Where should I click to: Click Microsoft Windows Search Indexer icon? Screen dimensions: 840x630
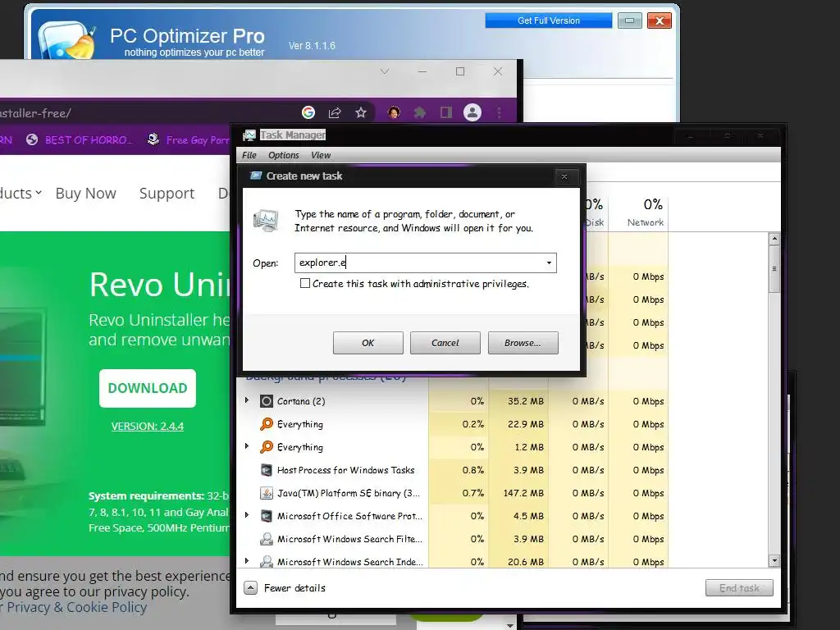(x=267, y=561)
